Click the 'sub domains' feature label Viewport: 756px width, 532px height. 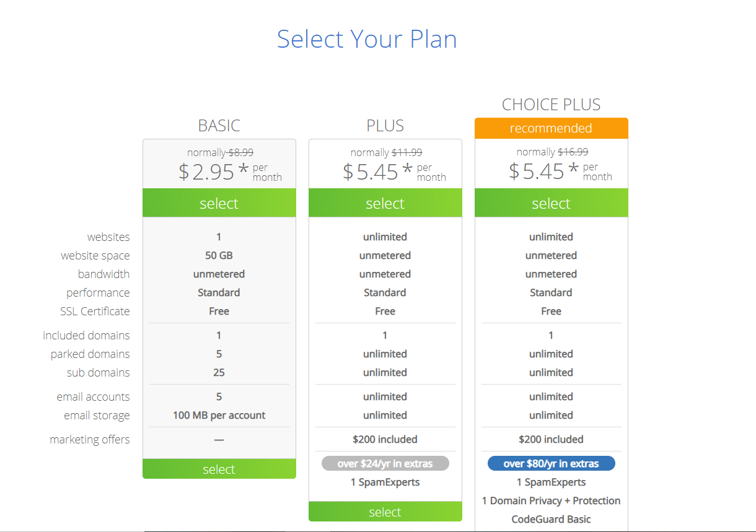coord(99,372)
